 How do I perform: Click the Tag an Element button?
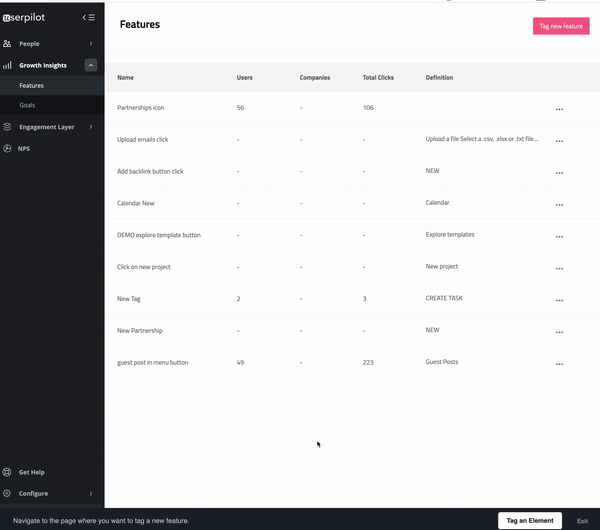(x=529, y=520)
